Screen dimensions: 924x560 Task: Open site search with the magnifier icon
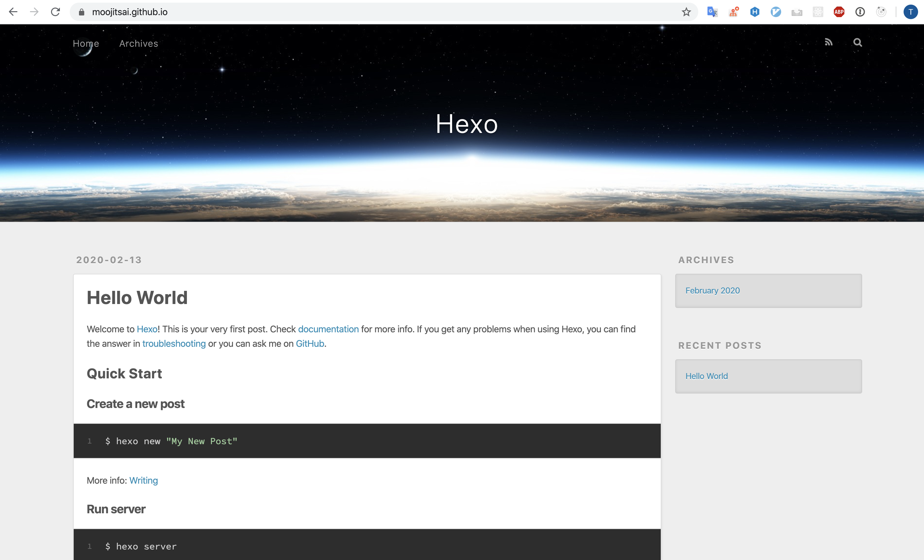[x=857, y=42]
